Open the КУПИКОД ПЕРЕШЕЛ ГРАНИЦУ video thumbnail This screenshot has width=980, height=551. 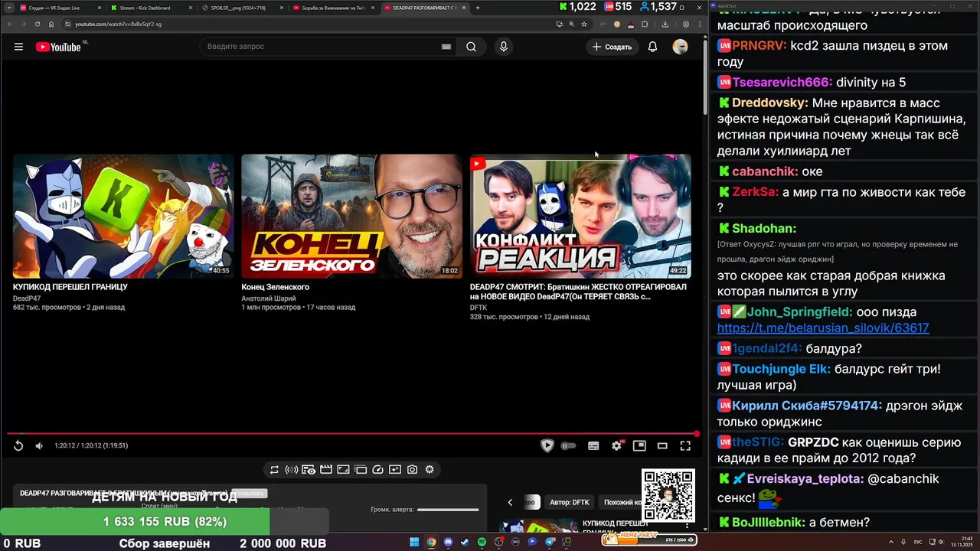(123, 216)
